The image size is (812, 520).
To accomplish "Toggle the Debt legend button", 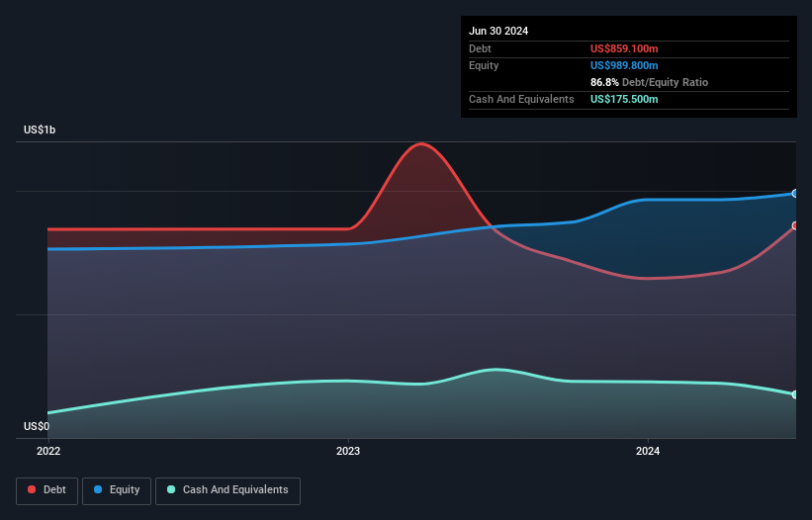I will pyautogui.click(x=47, y=491).
